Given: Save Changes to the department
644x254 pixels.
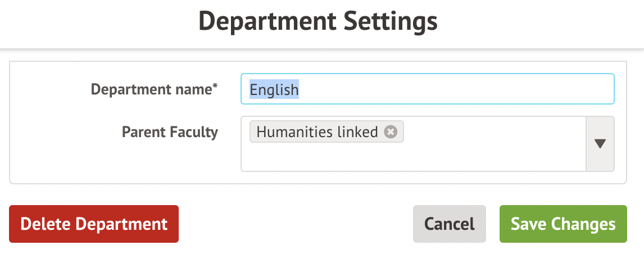Looking at the screenshot, I should [x=563, y=224].
